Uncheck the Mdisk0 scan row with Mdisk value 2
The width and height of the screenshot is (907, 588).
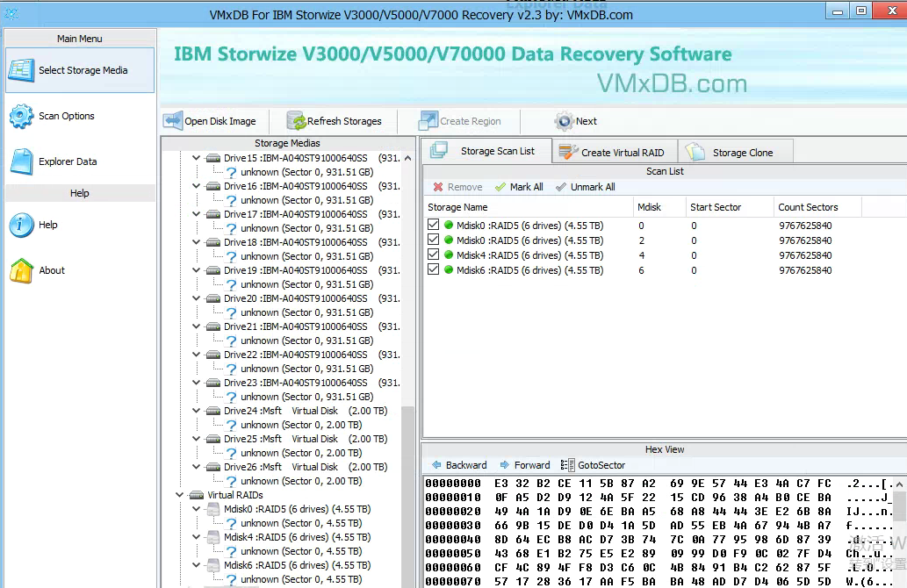click(433, 240)
